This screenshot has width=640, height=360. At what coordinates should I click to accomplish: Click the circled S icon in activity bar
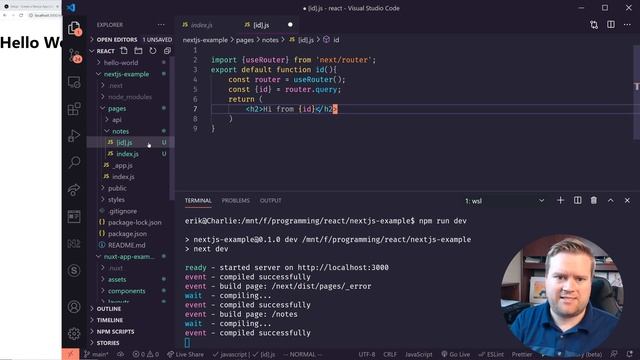coord(74,270)
